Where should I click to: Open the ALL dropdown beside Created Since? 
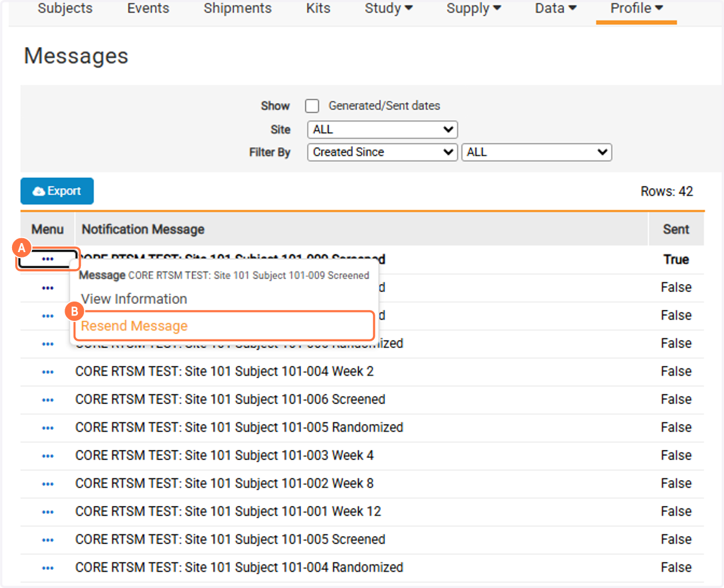(537, 153)
